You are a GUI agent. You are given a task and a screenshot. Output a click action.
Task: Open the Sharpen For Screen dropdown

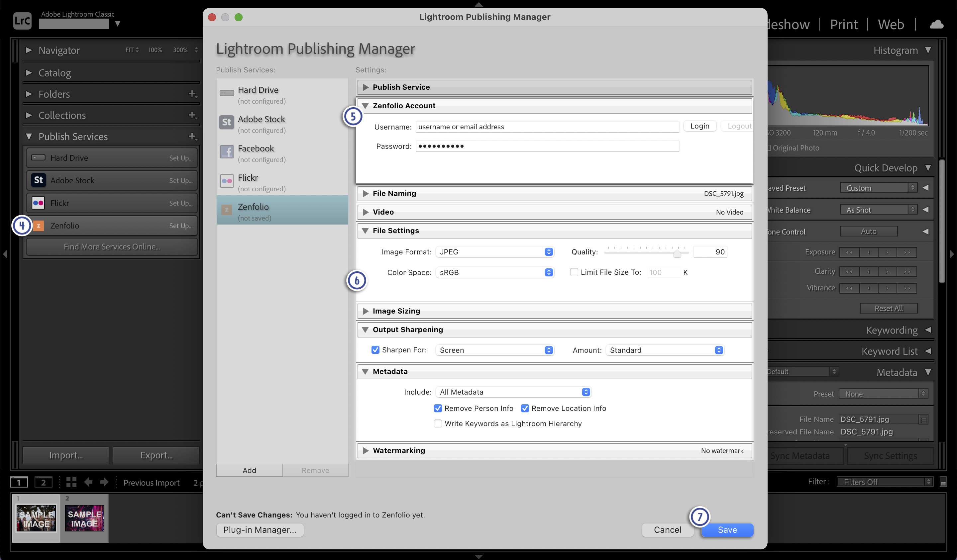point(495,350)
